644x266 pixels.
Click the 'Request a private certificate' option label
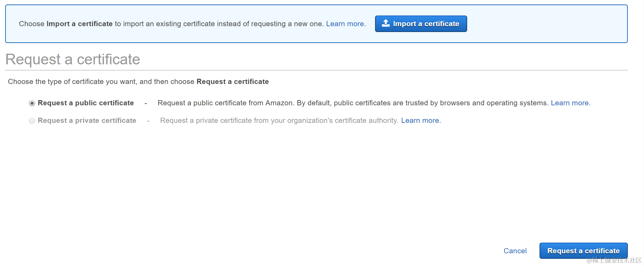click(87, 120)
